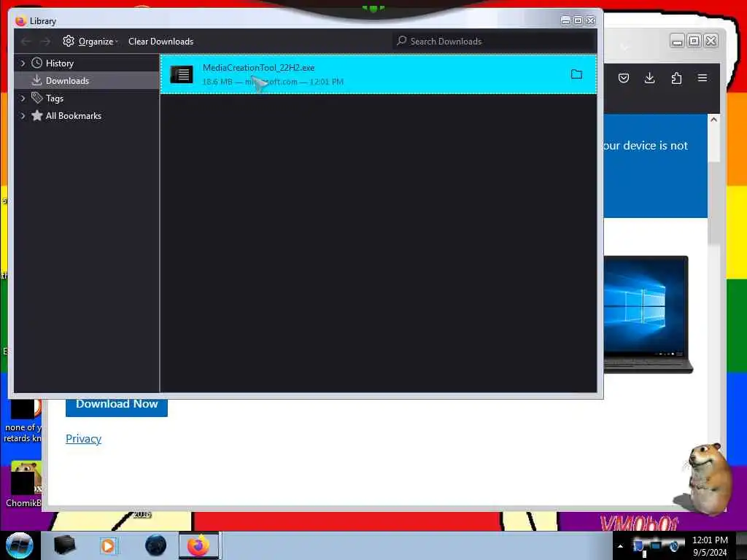The image size is (747, 560).
Task: Focus the Search Downloads field
Action: tap(494, 42)
